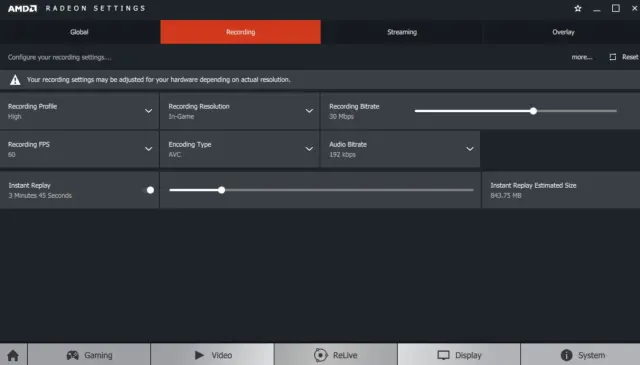
Task: Click the Display monitor icon
Action: click(443, 355)
